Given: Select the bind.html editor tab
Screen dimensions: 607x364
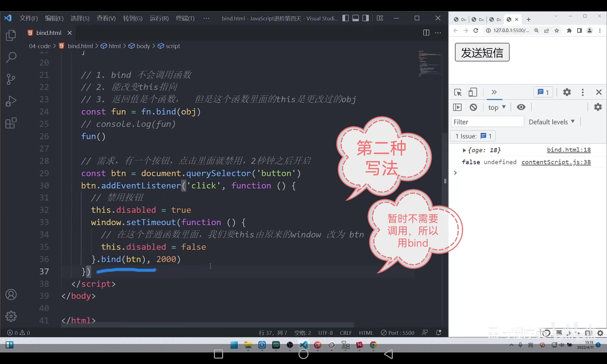Looking at the screenshot, I should coord(49,33).
